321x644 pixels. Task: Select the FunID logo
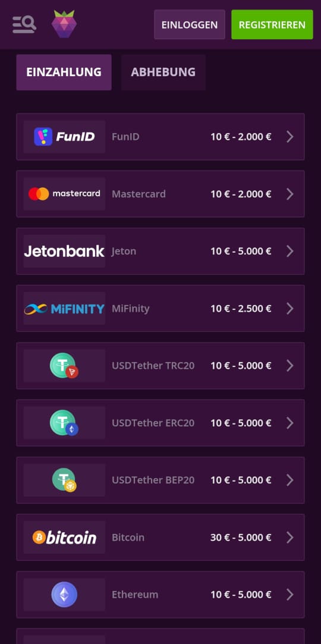click(64, 137)
